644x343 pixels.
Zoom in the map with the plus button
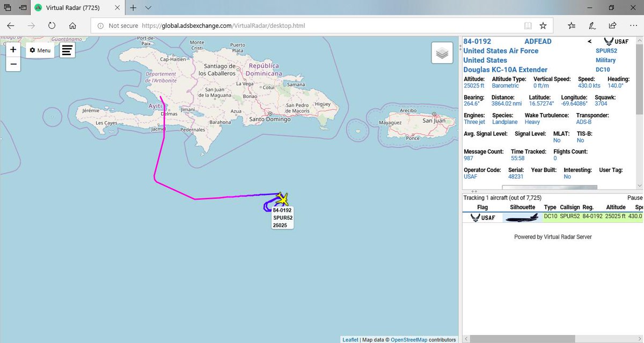point(13,50)
